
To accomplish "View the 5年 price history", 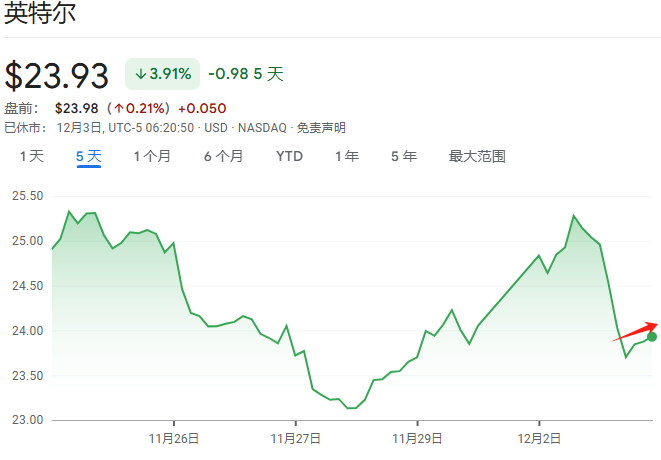I will click(404, 156).
